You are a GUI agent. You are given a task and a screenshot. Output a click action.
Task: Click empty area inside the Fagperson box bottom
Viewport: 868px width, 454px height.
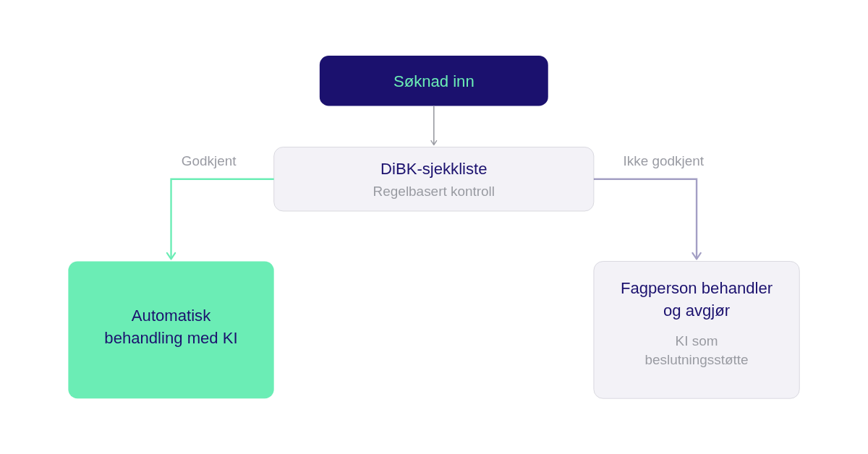coord(697,384)
